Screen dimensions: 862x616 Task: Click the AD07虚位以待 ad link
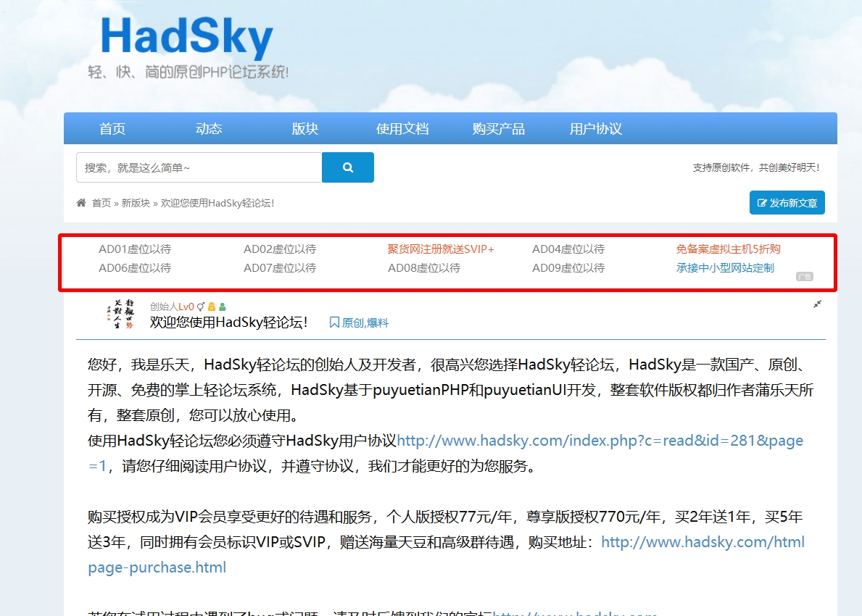click(x=280, y=267)
